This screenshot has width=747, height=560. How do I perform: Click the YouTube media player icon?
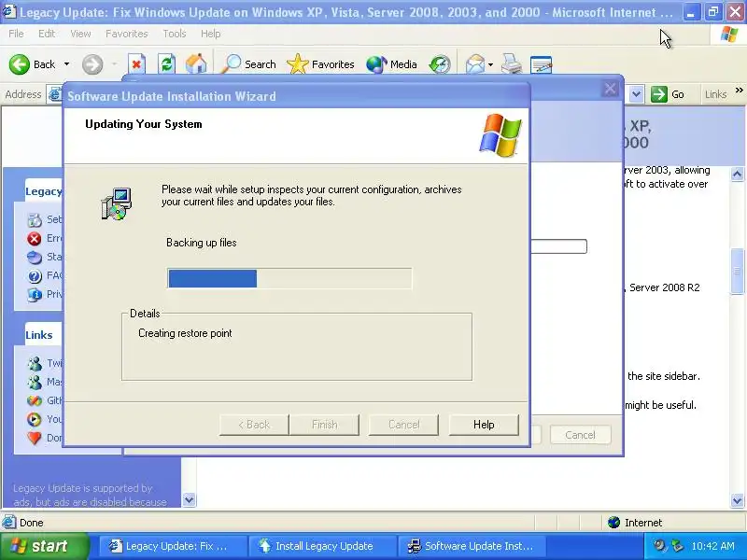(35, 419)
